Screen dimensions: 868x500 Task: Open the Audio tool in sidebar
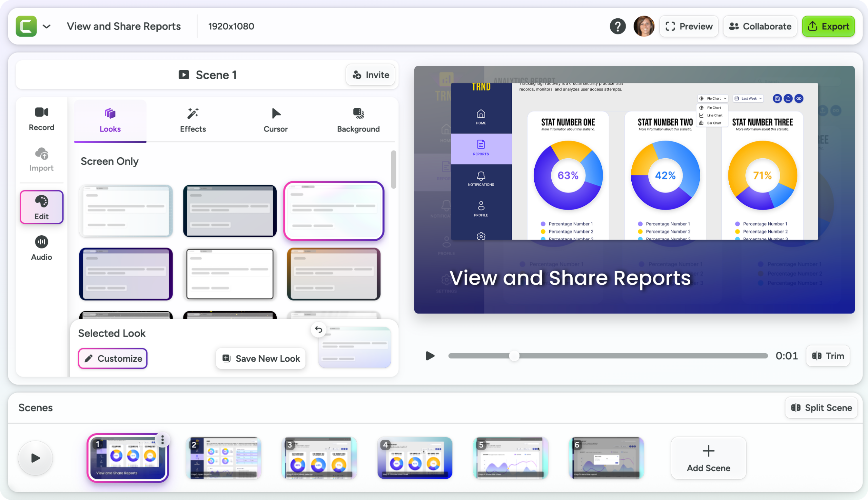click(42, 248)
